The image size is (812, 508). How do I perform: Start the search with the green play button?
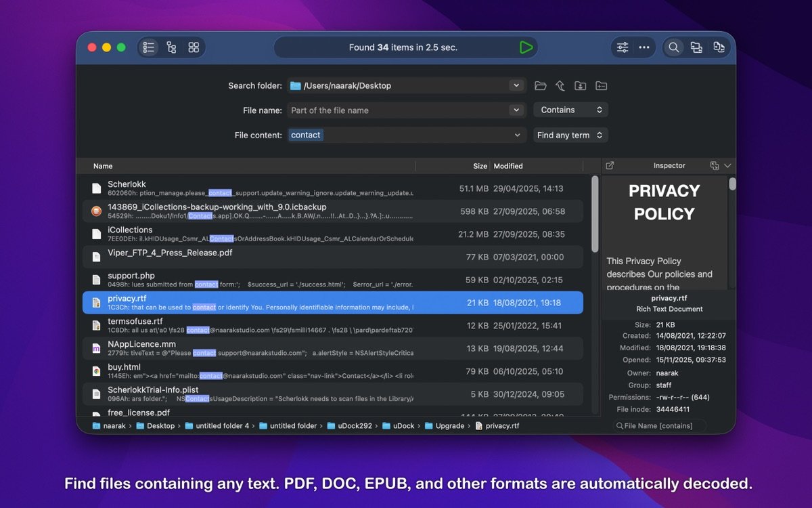pos(526,47)
